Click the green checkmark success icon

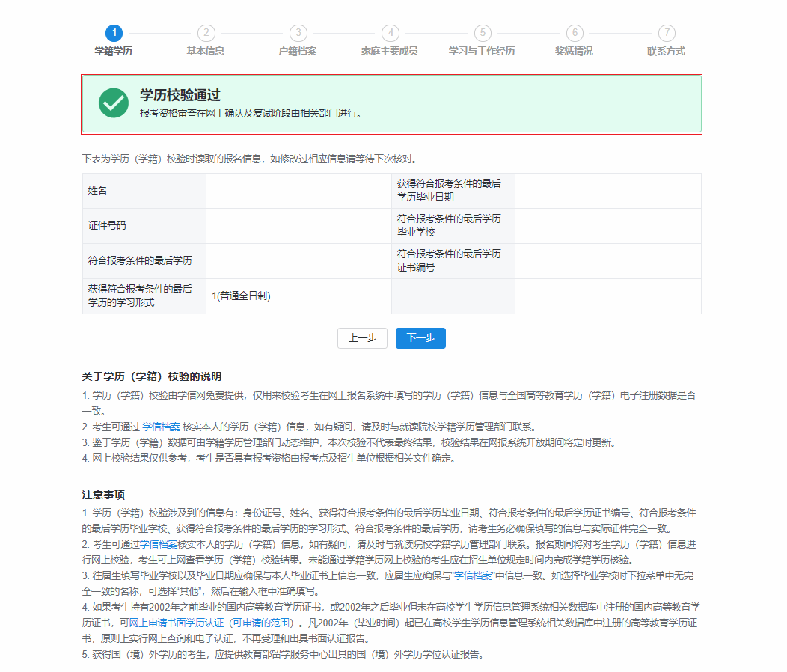pos(114,103)
